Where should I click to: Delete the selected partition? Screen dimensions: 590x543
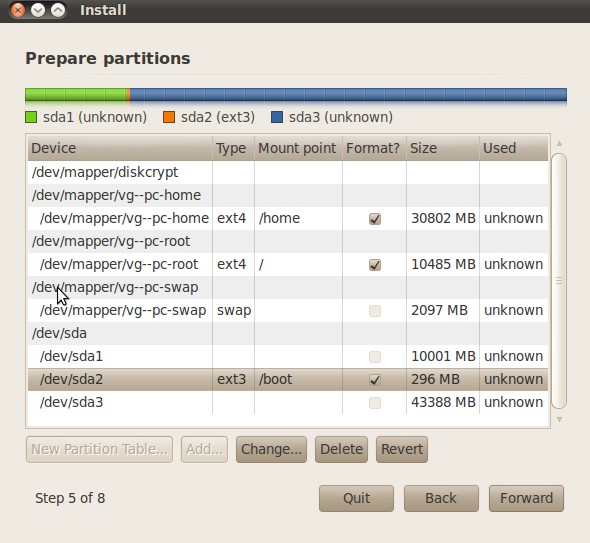click(x=341, y=449)
